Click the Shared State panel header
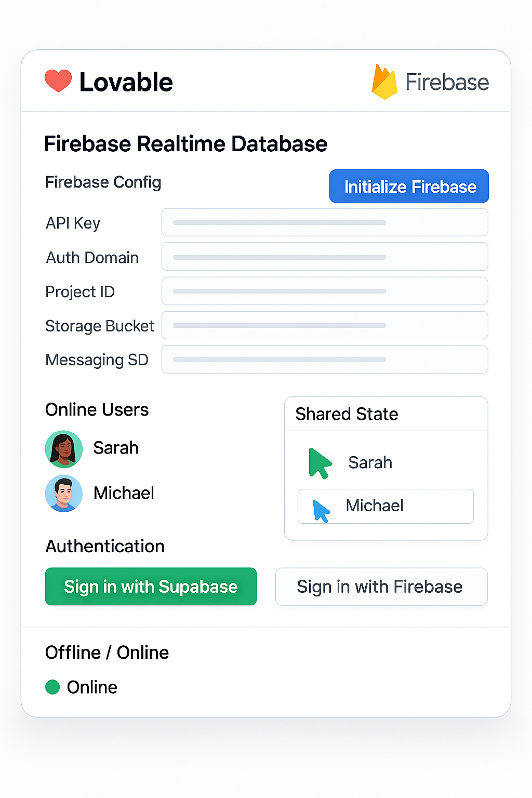532x798 pixels. [347, 414]
